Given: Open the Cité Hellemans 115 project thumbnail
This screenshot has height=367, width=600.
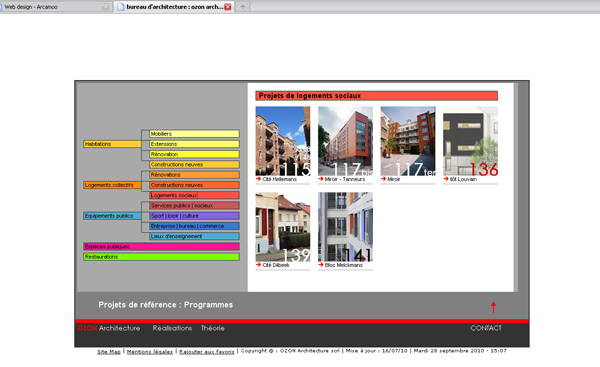Looking at the screenshot, I should 283,141.
